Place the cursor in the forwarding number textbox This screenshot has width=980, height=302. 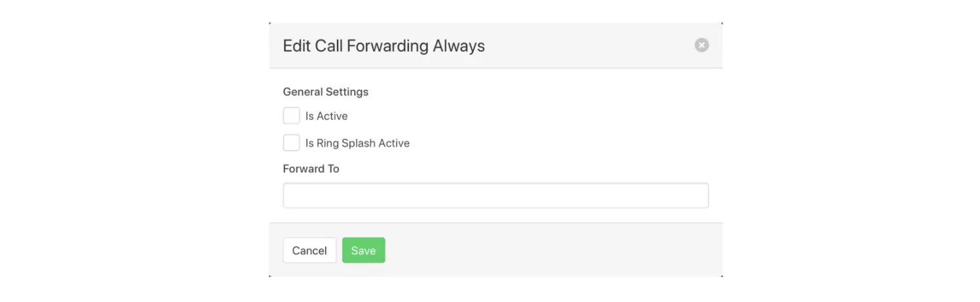(496, 195)
